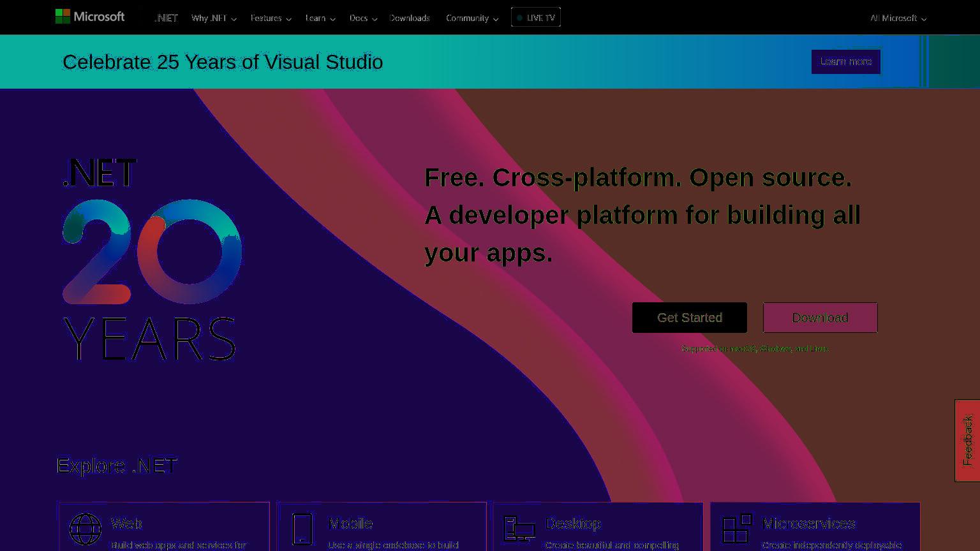Open the Mobile card title
980x551 pixels.
[350, 524]
